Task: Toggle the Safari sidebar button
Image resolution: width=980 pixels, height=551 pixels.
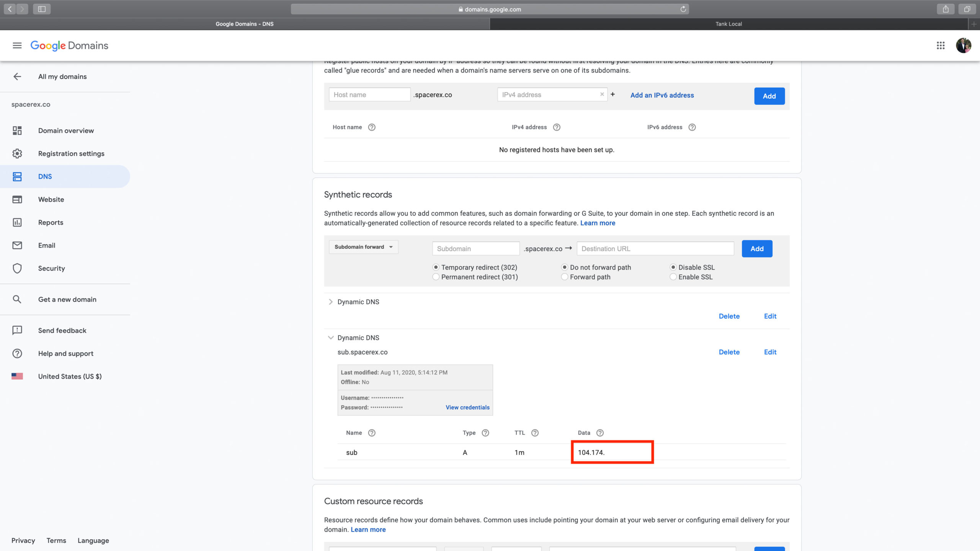Action: (x=42, y=9)
